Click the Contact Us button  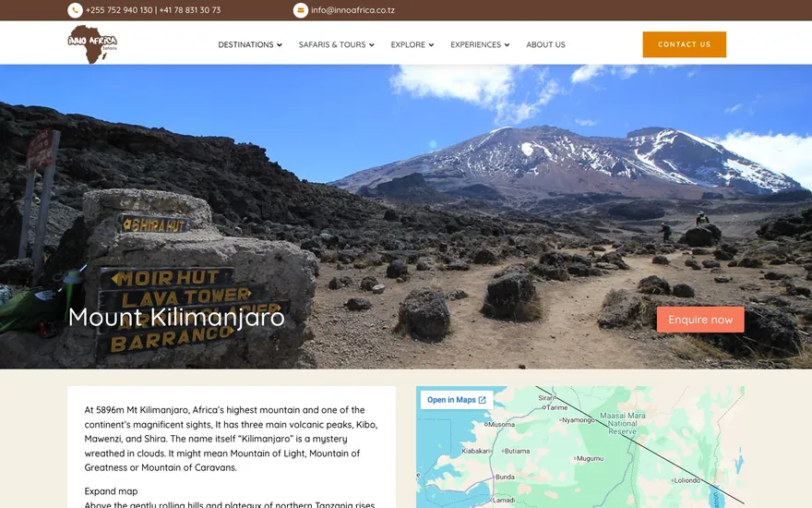[684, 44]
